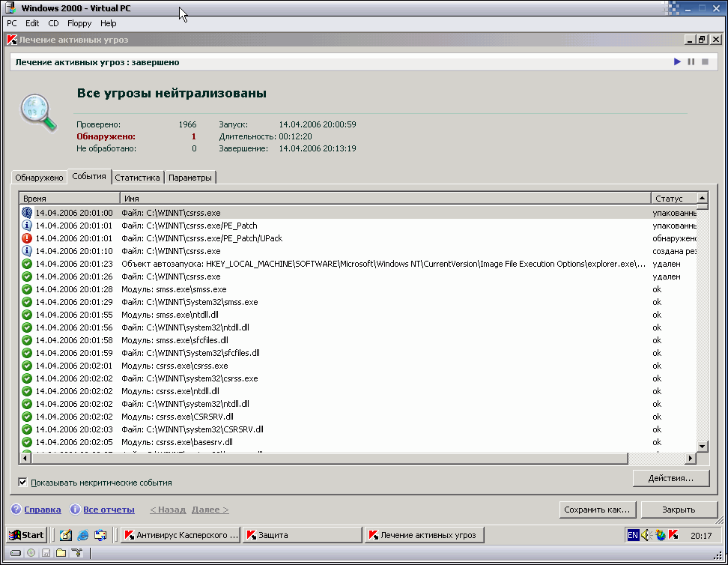Open the Floppy menu
The width and height of the screenshot is (728, 565).
tap(79, 23)
